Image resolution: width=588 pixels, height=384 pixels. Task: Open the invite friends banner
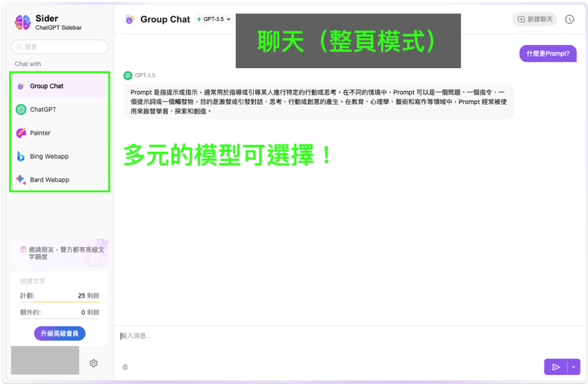click(x=60, y=253)
